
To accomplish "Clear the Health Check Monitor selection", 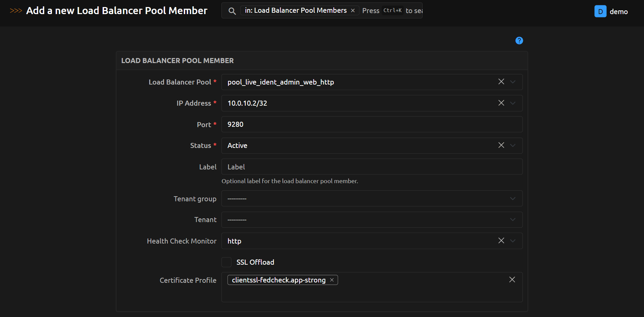I will pyautogui.click(x=501, y=241).
